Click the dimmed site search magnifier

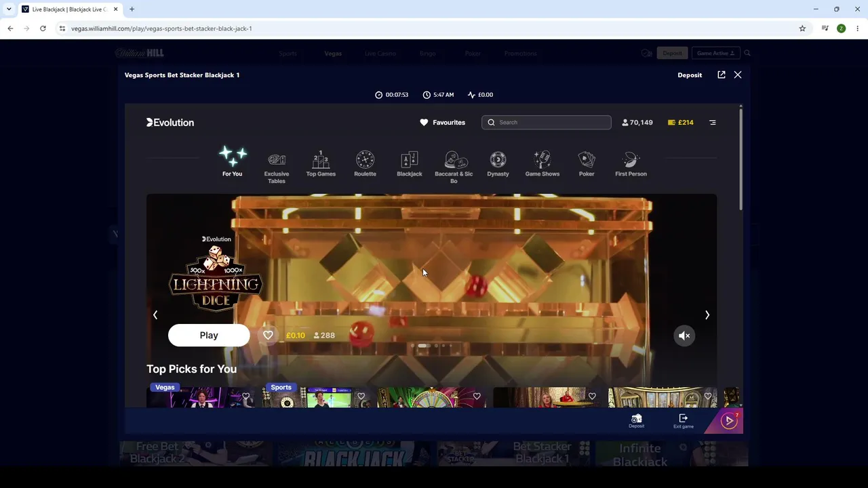pyautogui.click(x=747, y=53)
